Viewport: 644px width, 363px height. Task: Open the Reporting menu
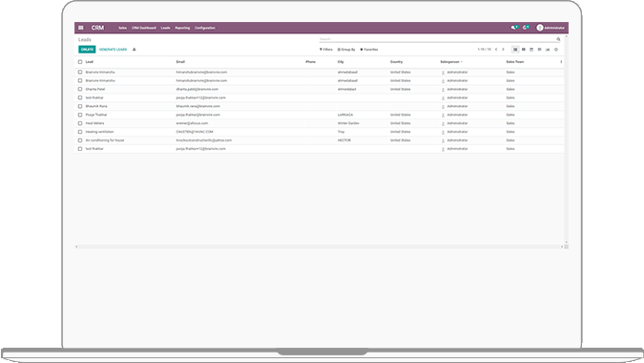tap(182, 28)
